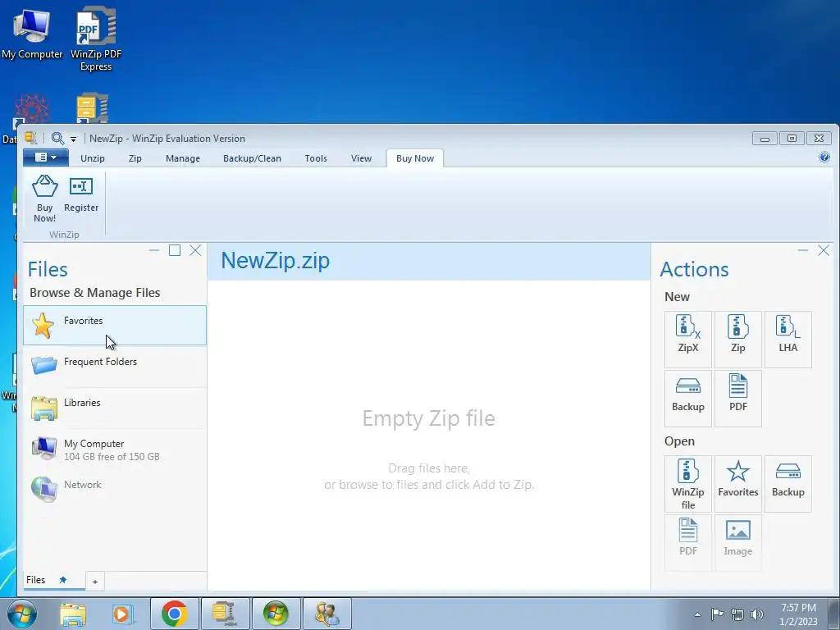Click the pin icon on Files tab
The height and width of the screenshot is (630, 840).
pos(62,580)
